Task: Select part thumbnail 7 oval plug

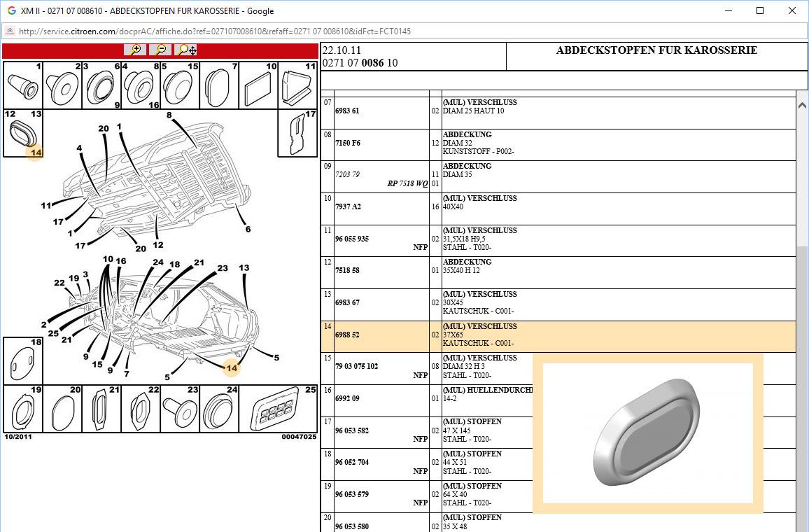Action: 219,85
